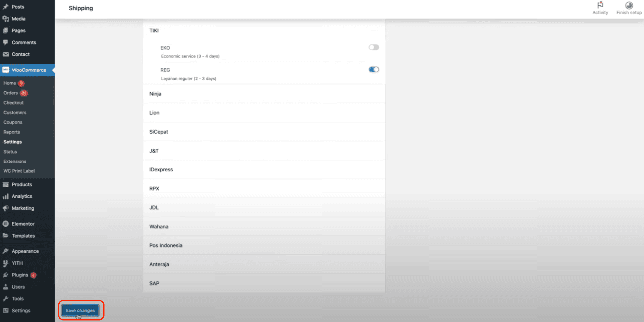644x322 pixels.
Task: Click the Products archive icon
Action: [x=6, y=184]
